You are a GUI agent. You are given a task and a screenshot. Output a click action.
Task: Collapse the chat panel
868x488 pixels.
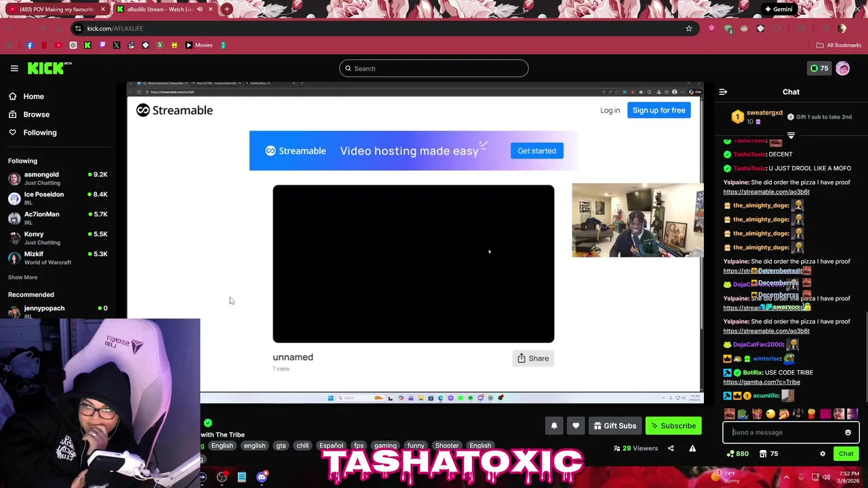pyautogui.click(x=723, y=92)
